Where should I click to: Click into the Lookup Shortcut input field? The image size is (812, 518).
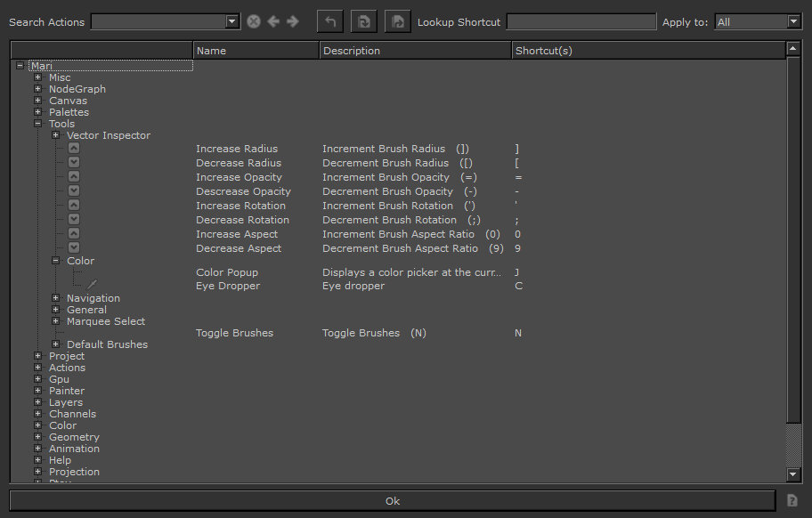pyautogui.click(x=581, y=21)
